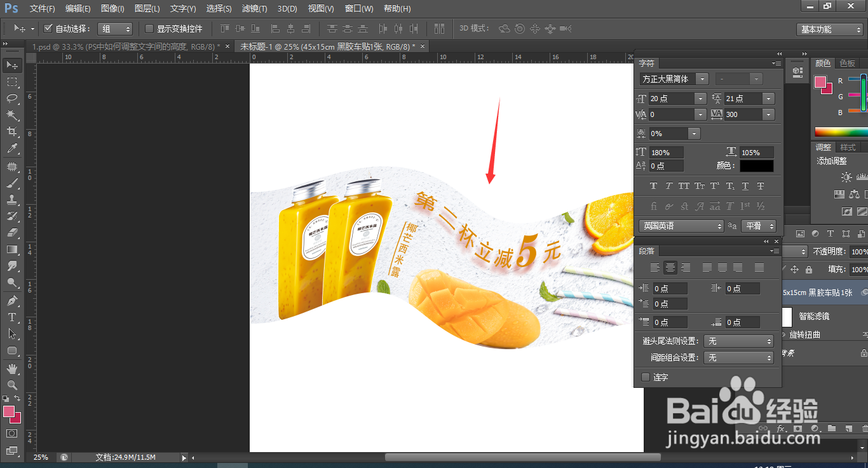Select the Hand tool
Viewport: 868px width, 468px height.
pos(11,368)
